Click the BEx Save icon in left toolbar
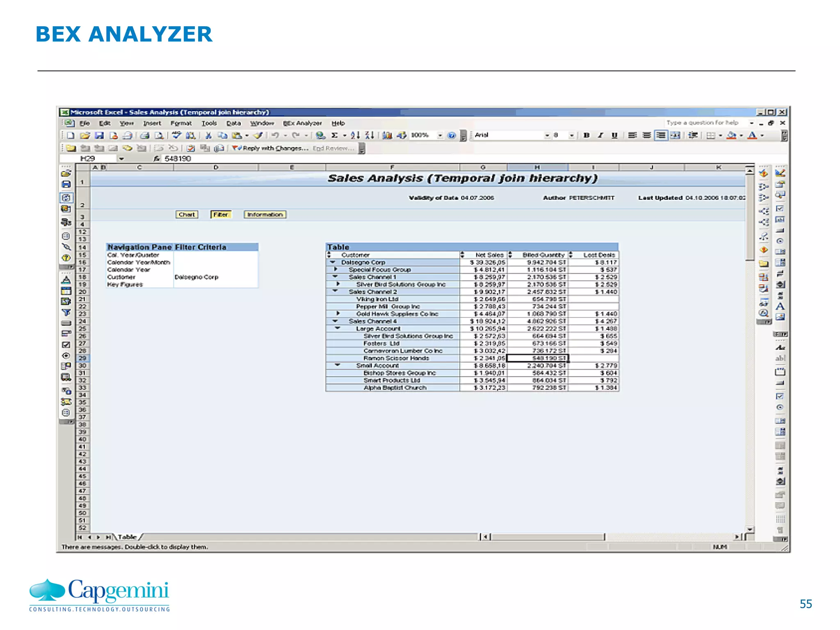The image size is (840, 630). [x=66, y=185]
